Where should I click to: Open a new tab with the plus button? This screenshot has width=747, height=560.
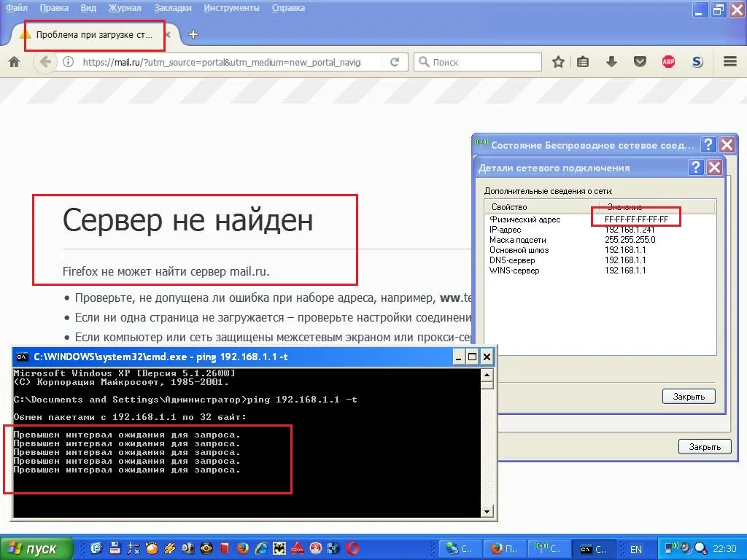pos(193,34)
